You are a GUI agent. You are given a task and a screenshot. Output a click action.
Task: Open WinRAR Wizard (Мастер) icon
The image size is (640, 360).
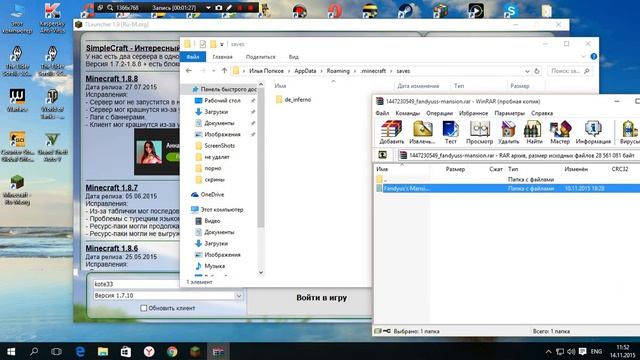click(x=560, y=132)
